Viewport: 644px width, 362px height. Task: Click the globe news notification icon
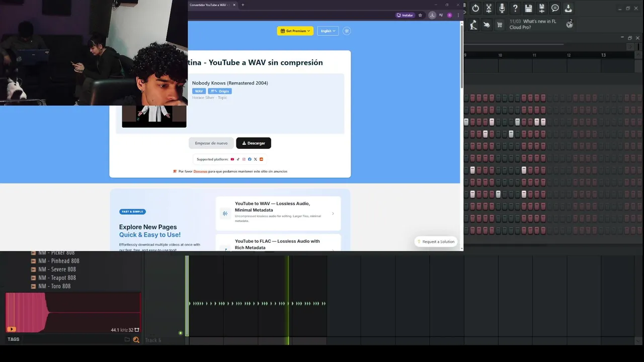pyautogui.click(x=570, y=24)
